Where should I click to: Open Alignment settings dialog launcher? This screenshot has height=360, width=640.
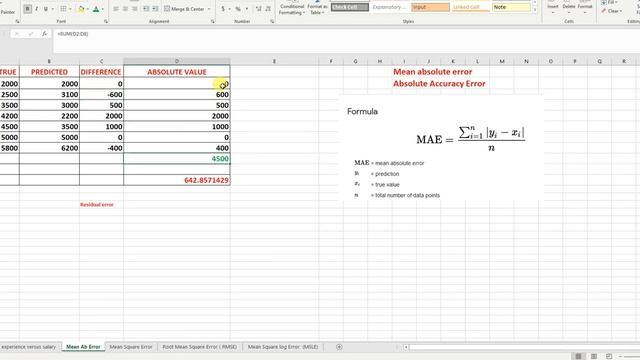coord(213,21)
